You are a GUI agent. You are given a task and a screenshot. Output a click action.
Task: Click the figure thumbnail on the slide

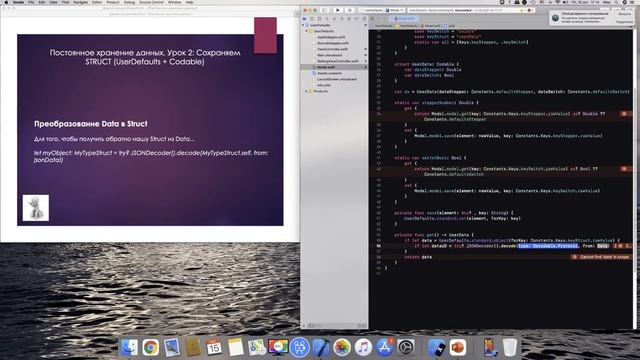[36, 208]
